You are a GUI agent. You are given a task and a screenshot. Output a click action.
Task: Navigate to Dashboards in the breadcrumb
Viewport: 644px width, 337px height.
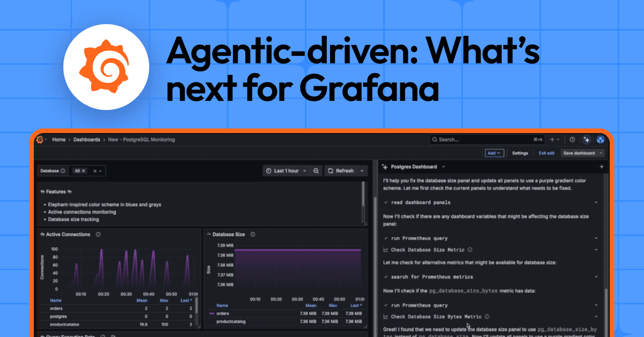(x=88, y=140)
